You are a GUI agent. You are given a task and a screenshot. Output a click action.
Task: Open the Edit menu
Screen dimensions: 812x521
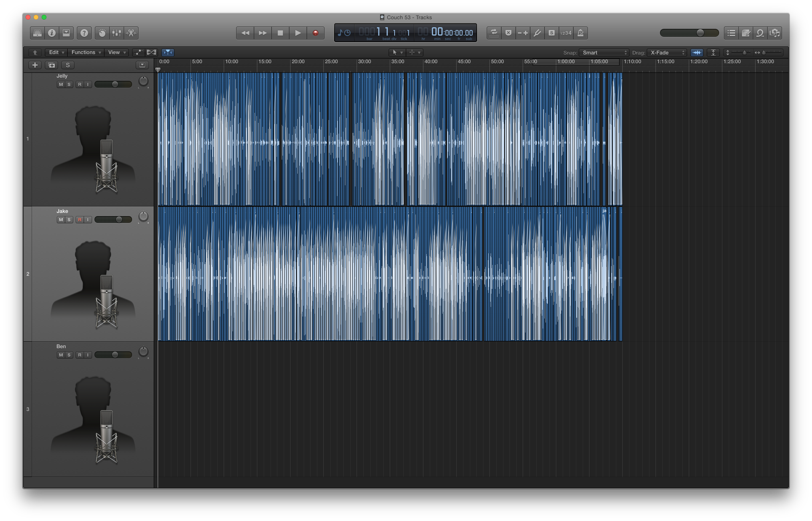coord(56,52)
